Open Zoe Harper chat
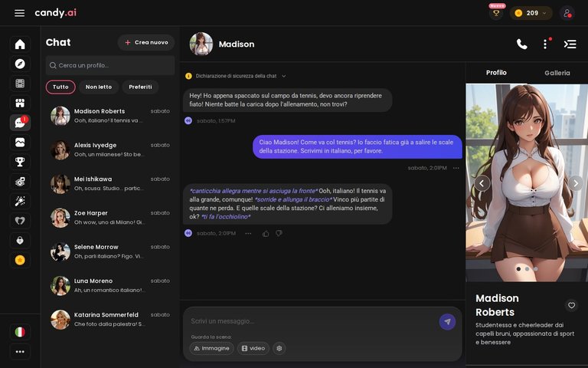Screen dimensions: 588x368 (110, 218)
